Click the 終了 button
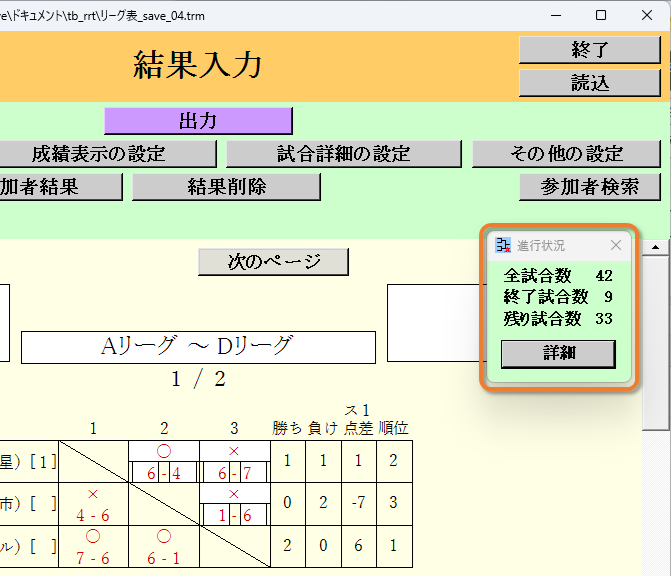The image size is (671, 576). [x=589, y=50]
